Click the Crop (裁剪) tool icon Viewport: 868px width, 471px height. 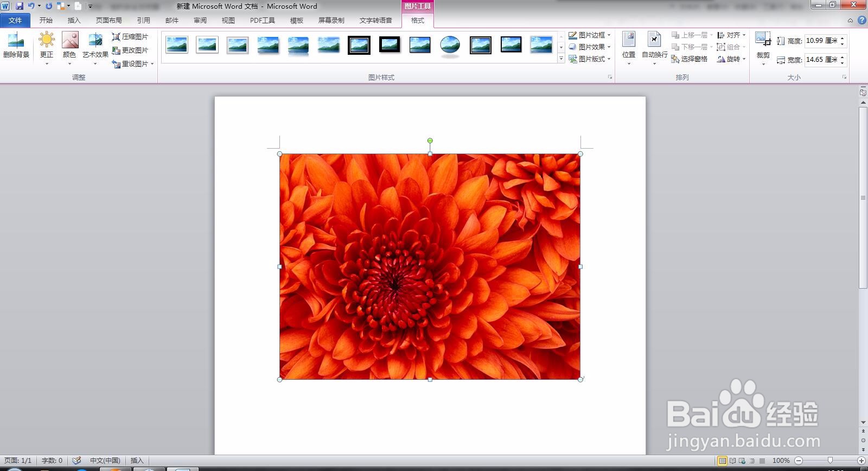[763, 39]
